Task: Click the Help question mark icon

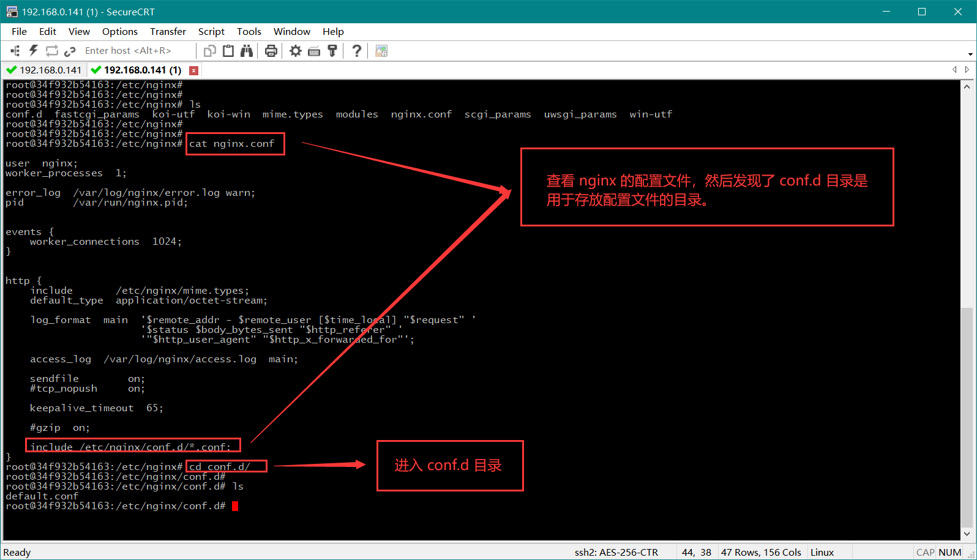Action: click(x=357, y=51)
